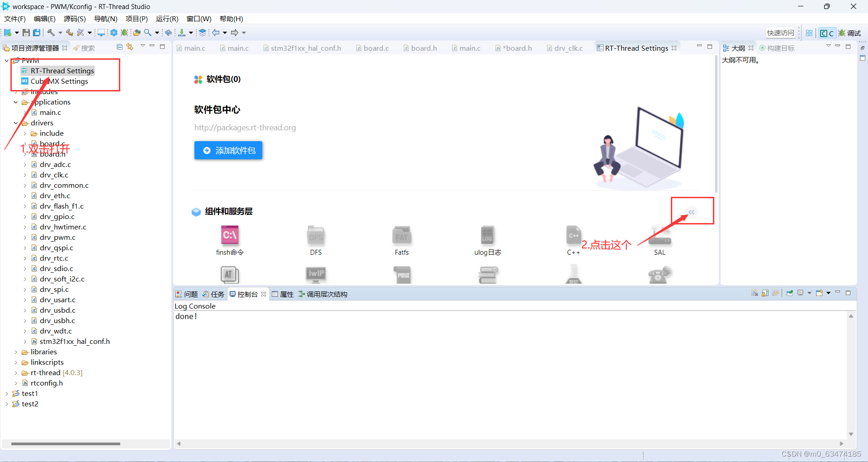Click the SDK manager stacked-layers icon
The height and width of the screenshot is (462, 868).
click(x=203, y=33)
